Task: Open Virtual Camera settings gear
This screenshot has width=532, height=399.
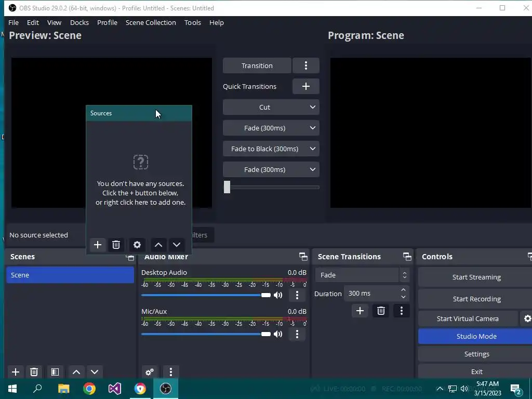Action: click(x=527, y=318)
